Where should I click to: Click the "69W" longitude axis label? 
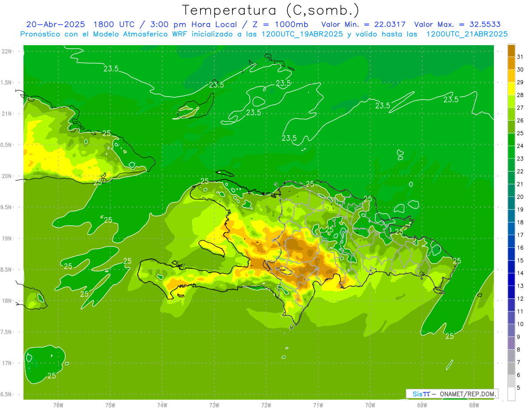(422, 405)
